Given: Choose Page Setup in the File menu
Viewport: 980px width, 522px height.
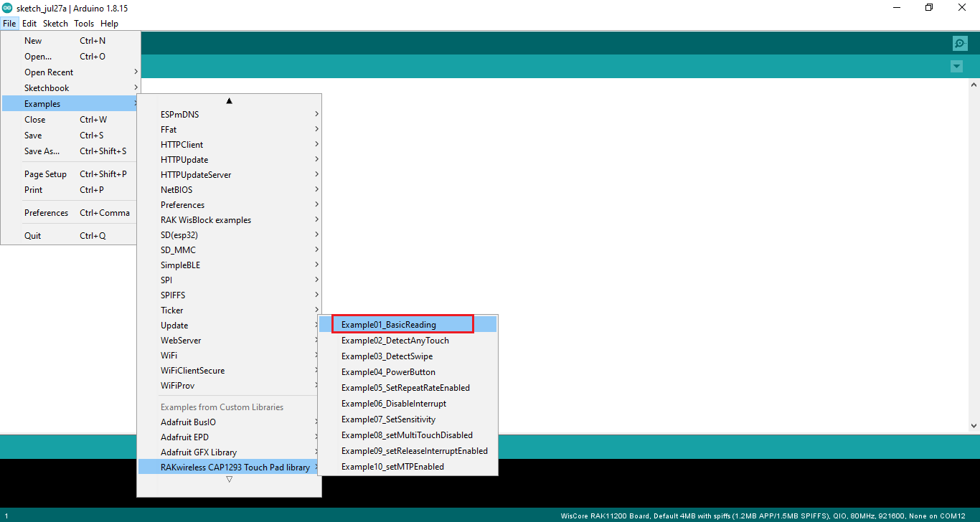Looking at the screenshot, I should 70,174.
